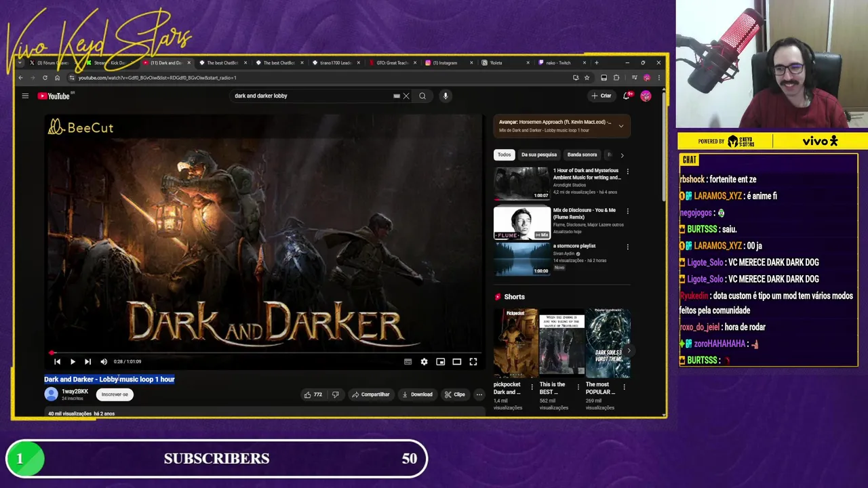The image size is (868, 488).
Task: Open the Dark Souls 3 Vordt short
Action: click(608, 342)
